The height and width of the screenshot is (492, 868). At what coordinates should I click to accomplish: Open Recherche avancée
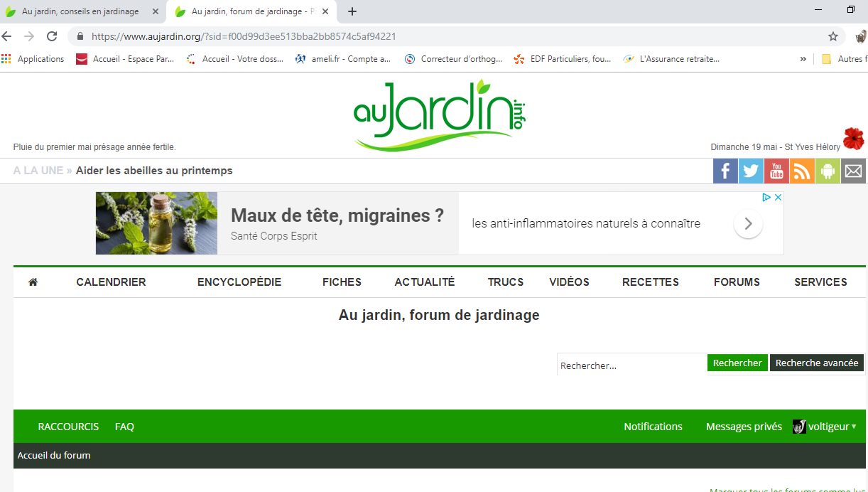(817, 363)
